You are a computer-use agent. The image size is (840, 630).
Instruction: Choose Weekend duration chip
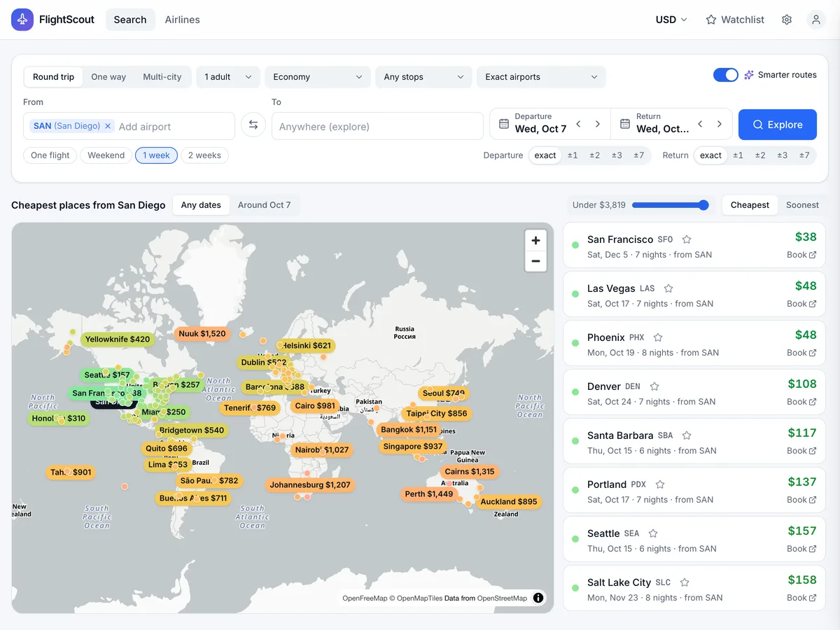[x=106, y=155]
